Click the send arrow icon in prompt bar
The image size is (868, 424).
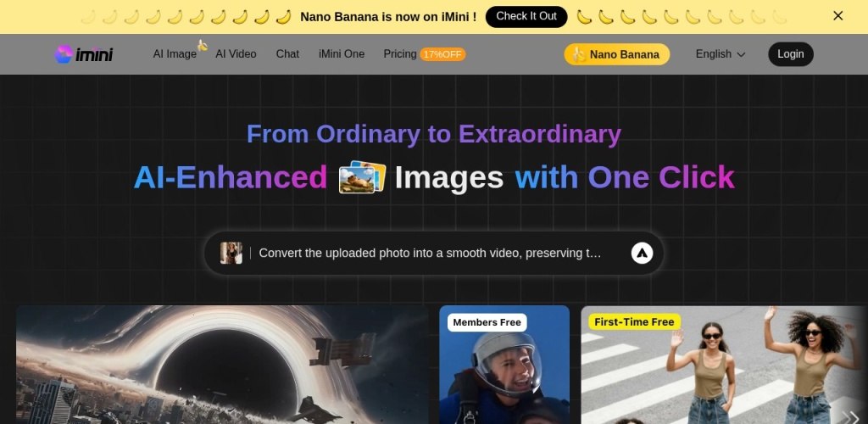642,253
